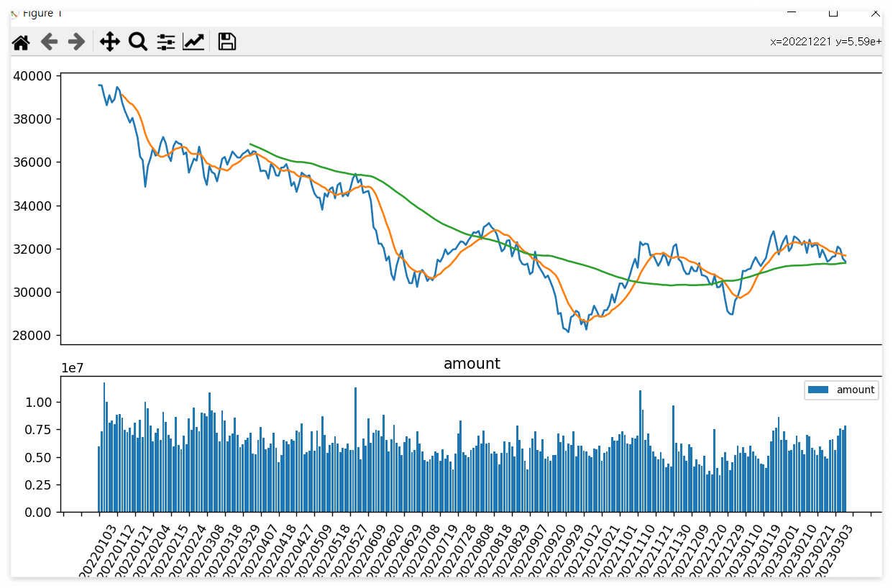893x588 pixels.
Task: Click the tallest amount bar near the start of 2022
Action: point(104,447)
